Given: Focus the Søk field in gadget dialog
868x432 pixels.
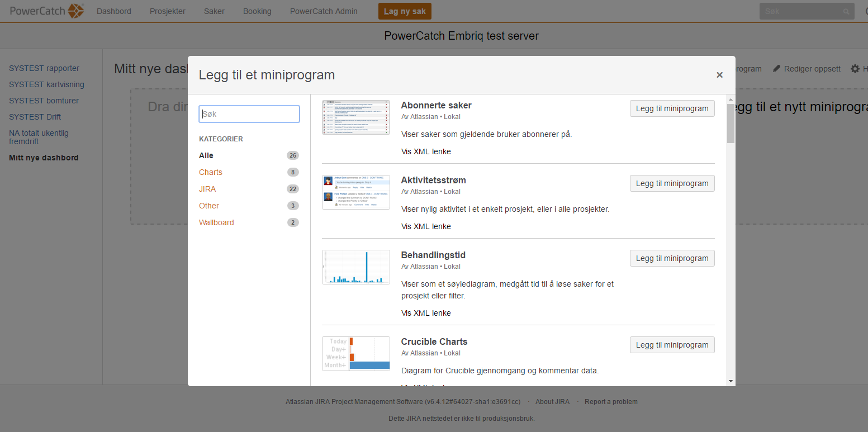Looking at the screenshot, I should [x=249, y=114].
